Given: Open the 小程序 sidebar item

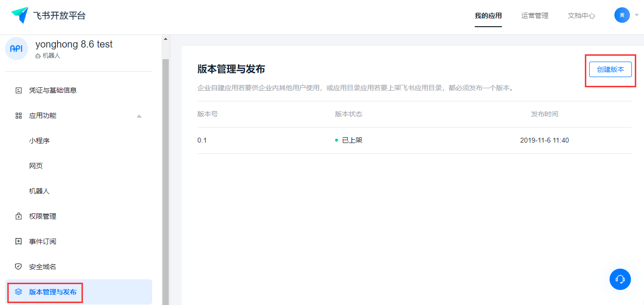Looking at the screenshot, I should tap(39, 141).
